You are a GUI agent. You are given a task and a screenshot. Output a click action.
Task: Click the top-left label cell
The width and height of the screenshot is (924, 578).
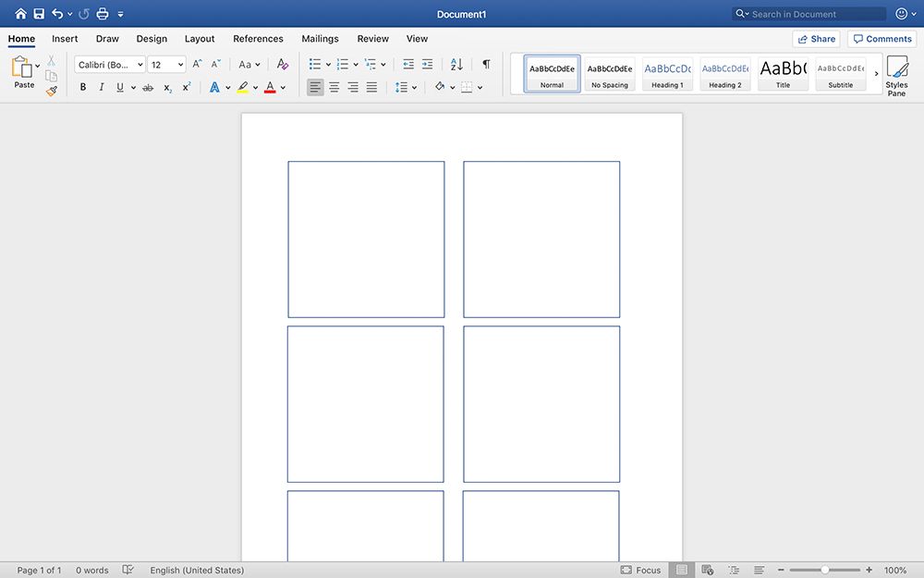click(366, 240)
